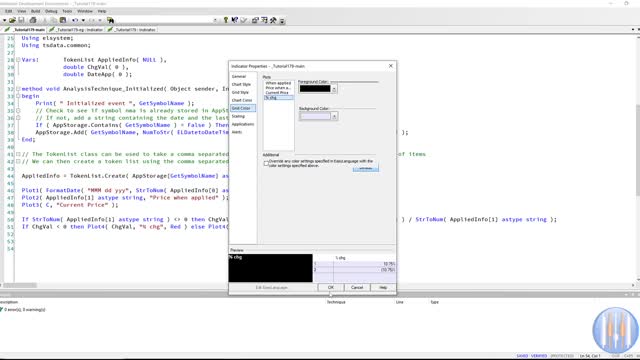Cut selection using the scissors icon
The image size is (640, 360).
(45, 20)
